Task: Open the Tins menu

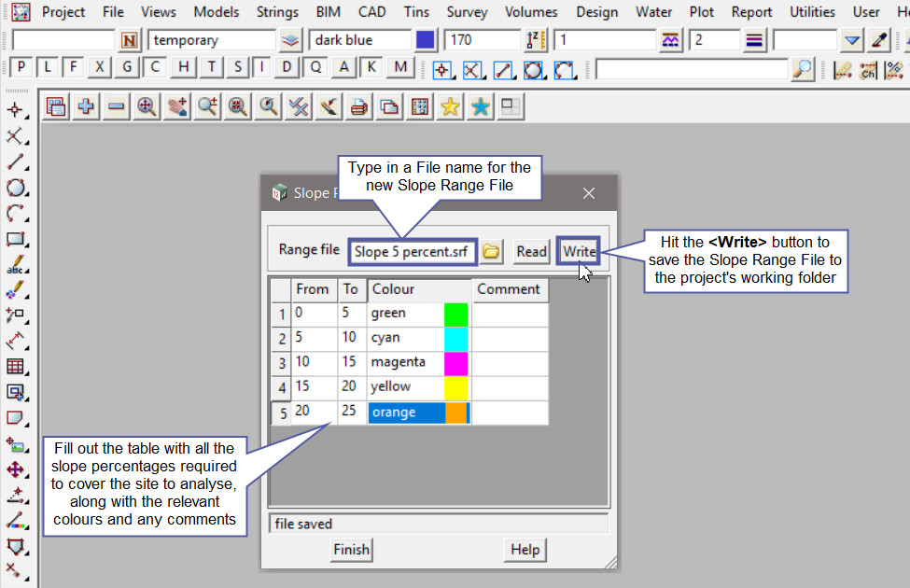Action: point(416,11)
